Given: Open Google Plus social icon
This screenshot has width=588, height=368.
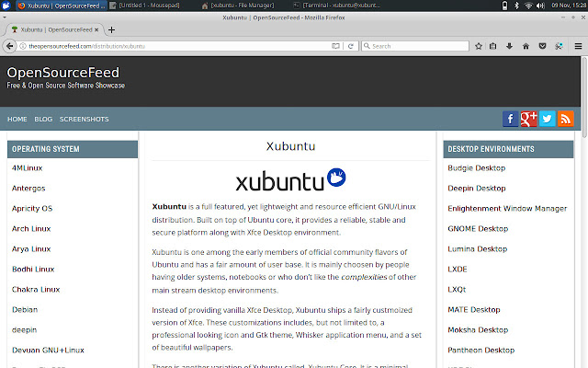Looking at the screenshot, I should [529, 119].
